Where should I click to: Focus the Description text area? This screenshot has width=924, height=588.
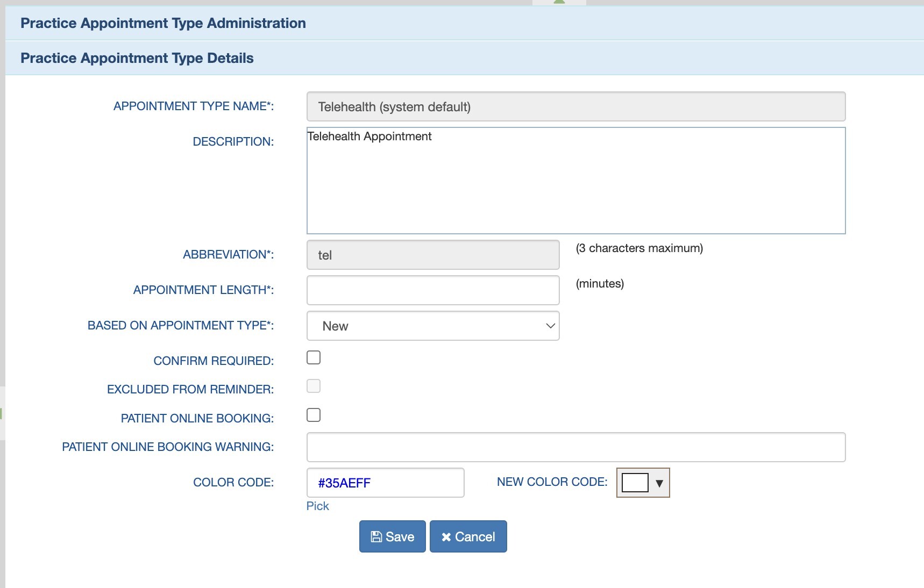(575, 181)
